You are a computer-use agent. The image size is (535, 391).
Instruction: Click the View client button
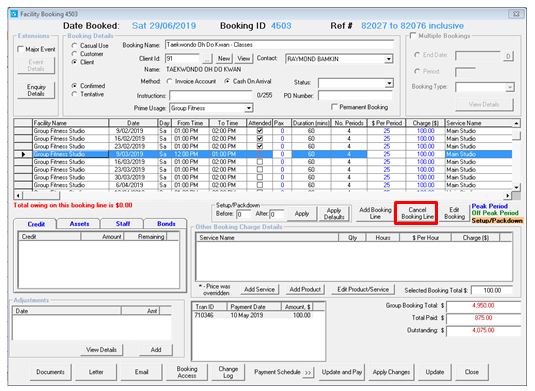pos(243,59)
